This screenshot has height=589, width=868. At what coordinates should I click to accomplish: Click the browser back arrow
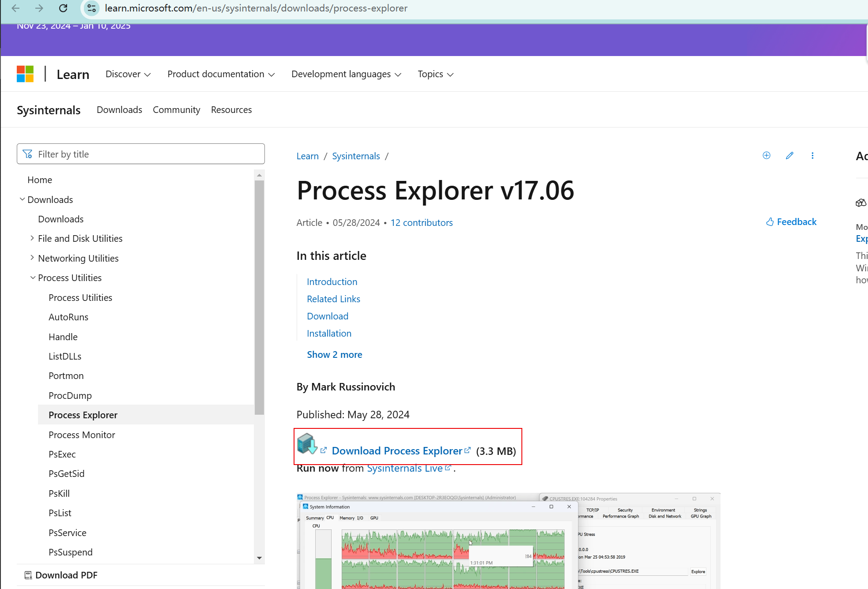pyautogui.click(x=15, y=8)
